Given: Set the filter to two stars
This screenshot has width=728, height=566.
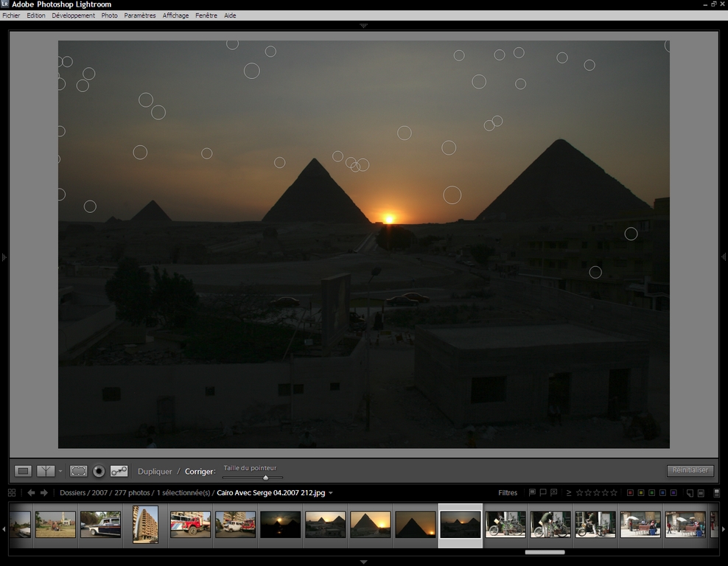Looking at the screenshot, I should (588, 492).
